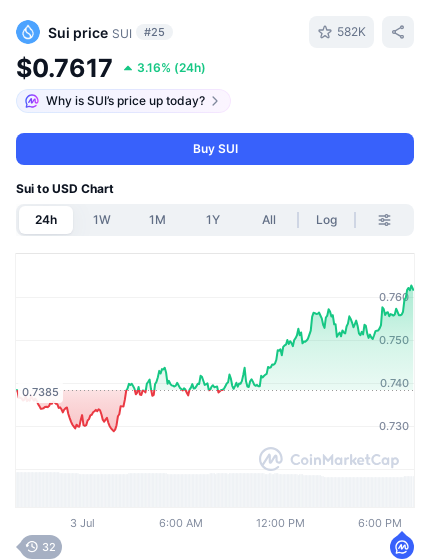Click the CoinMarketCap watermark logo on chart

[329, 459]
